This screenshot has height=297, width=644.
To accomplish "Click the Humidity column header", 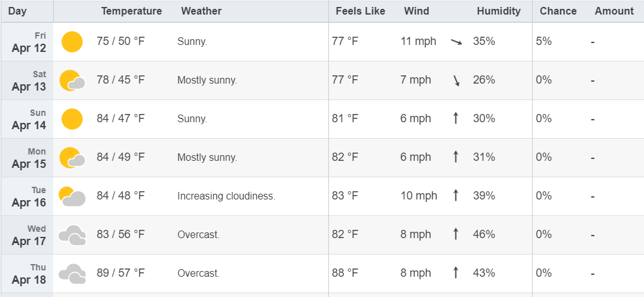I will [498, 11].
